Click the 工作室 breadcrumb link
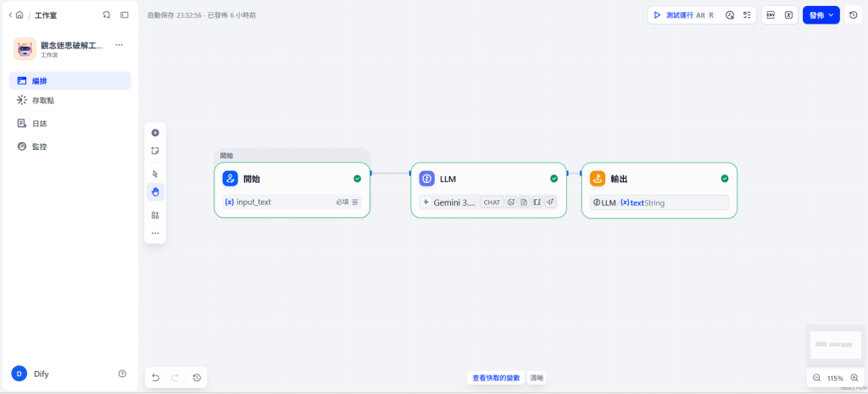 46,15
